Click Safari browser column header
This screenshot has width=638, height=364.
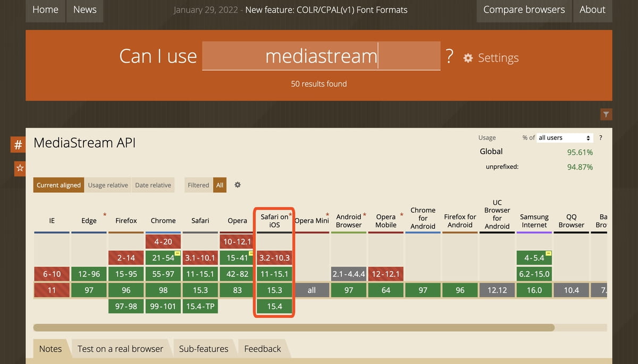(x=200, y=221)
